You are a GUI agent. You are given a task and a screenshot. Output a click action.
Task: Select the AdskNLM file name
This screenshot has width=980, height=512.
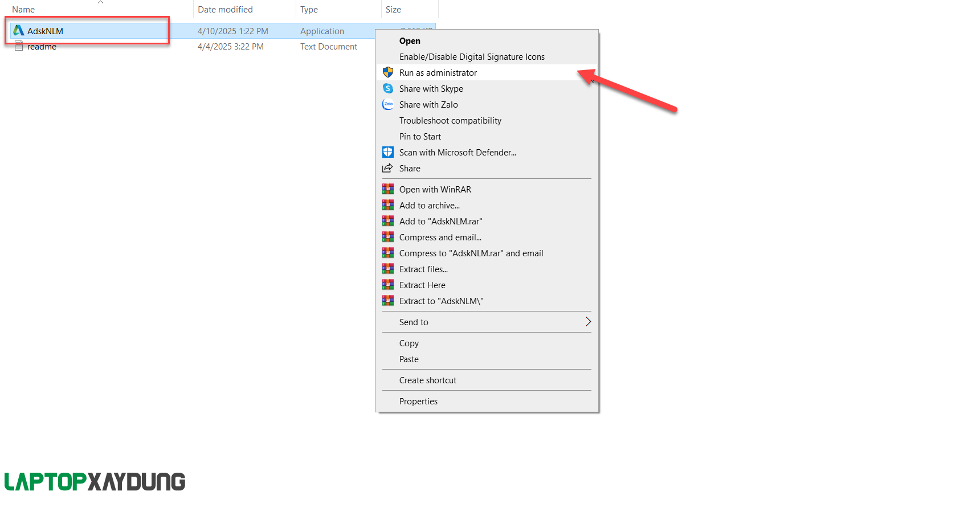click(45, 31)
